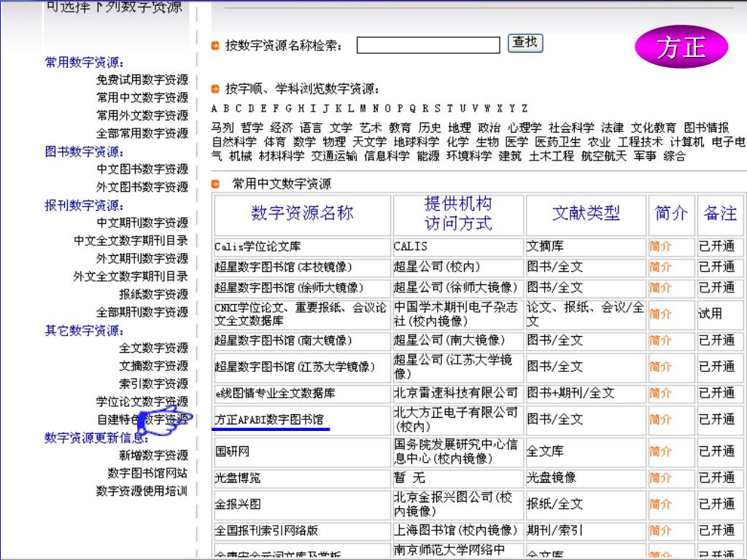Open 超星数字图书馆(南大镜像) resource

[283, 341]
